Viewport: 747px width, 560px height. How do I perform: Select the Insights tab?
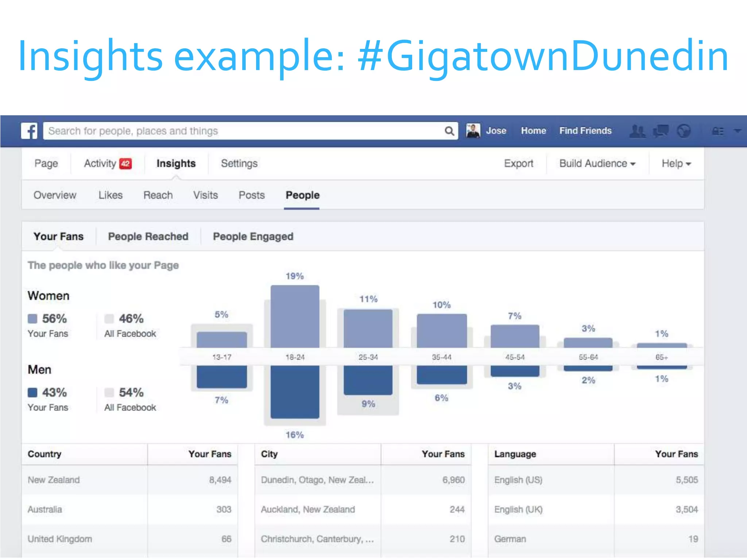point(176,163)
